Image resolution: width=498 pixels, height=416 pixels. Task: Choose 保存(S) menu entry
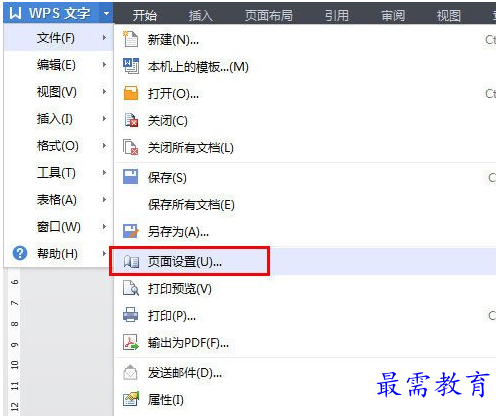pos(305,177)
